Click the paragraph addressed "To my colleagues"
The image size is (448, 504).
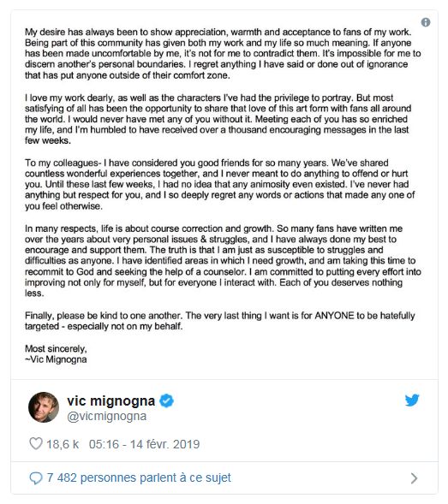220,185
